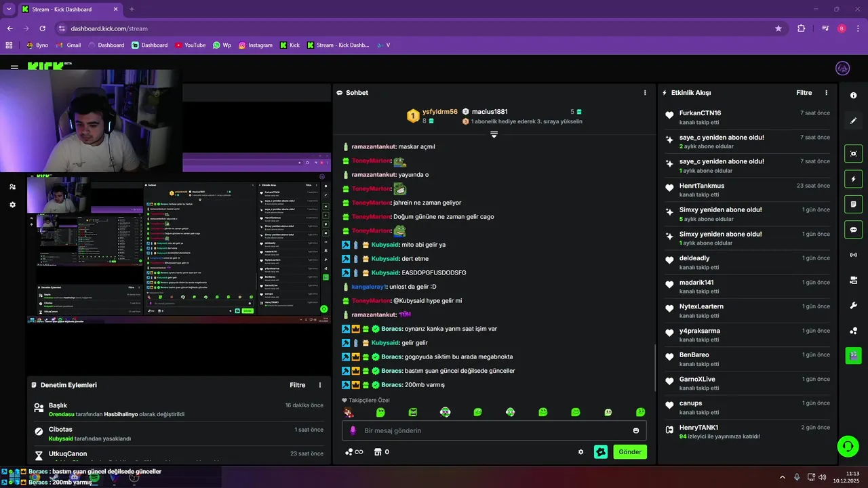The image size is (868, 488).
Task: Open FurkanCTN16 entry in activity feed
Action: [747, 117]
